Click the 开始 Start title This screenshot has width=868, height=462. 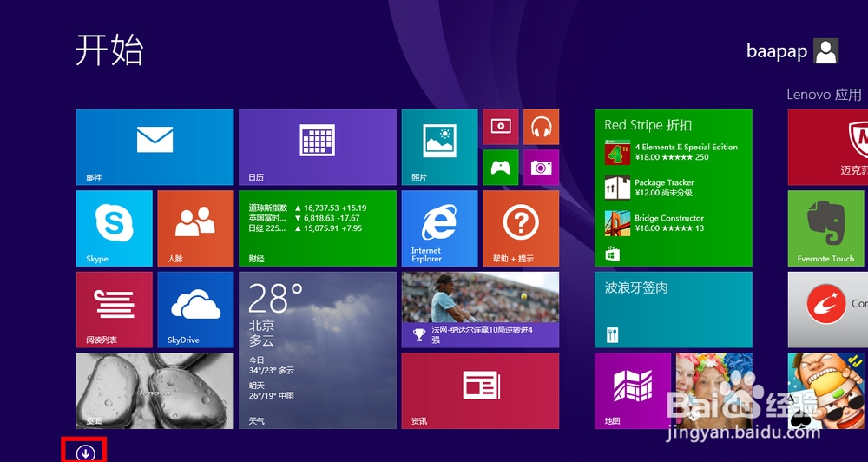(109, 49)
